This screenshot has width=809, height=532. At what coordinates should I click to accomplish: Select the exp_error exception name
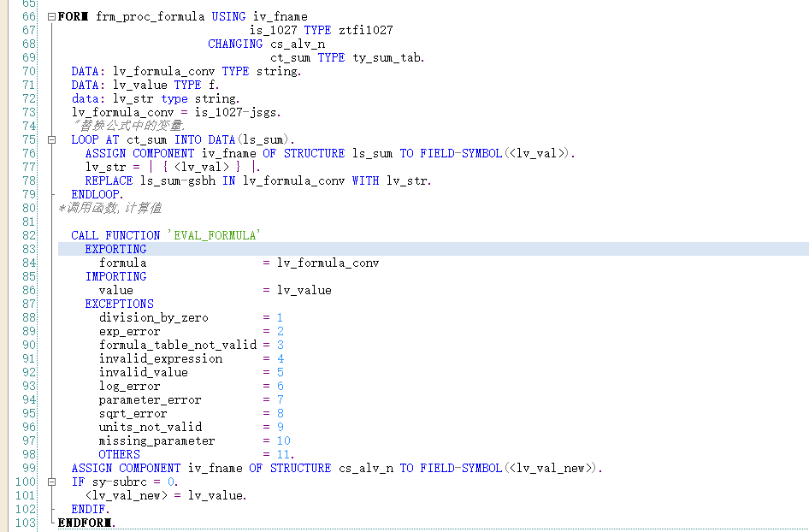[129, 331]
